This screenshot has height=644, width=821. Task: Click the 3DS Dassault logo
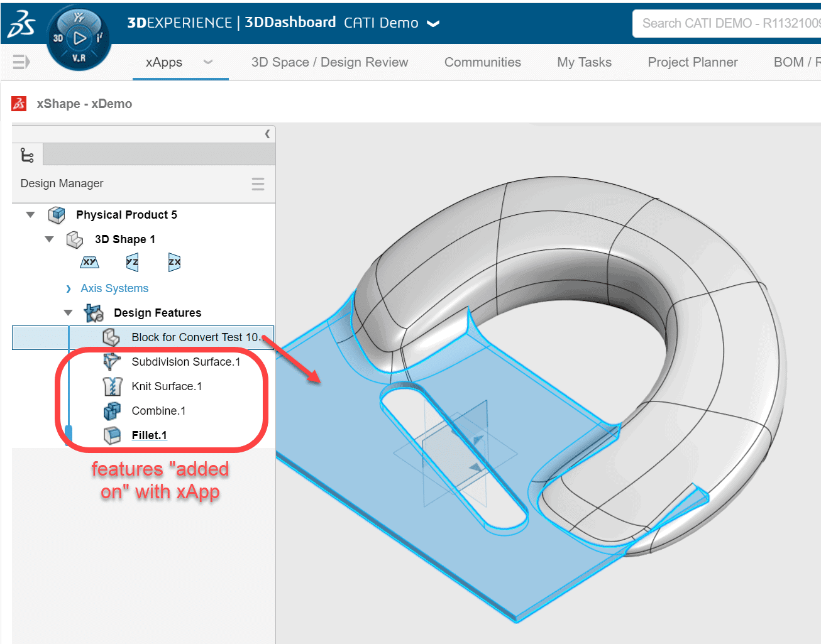click(21, 25)
